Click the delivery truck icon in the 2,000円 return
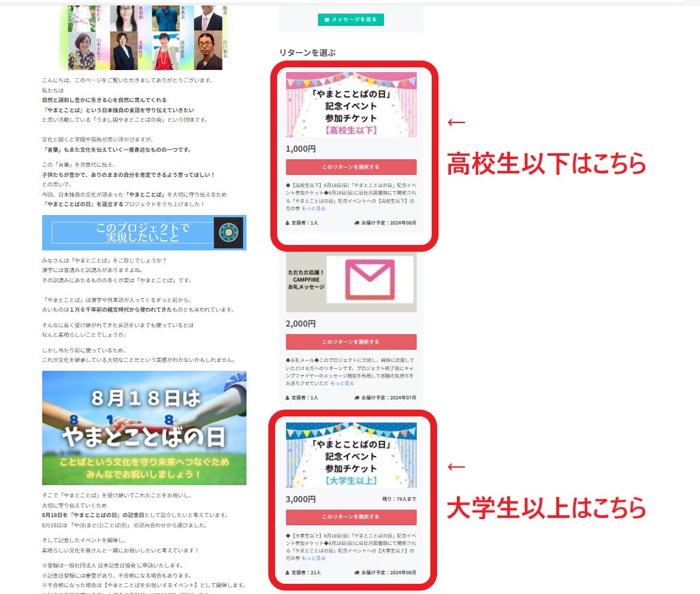 tap(357, 397)
